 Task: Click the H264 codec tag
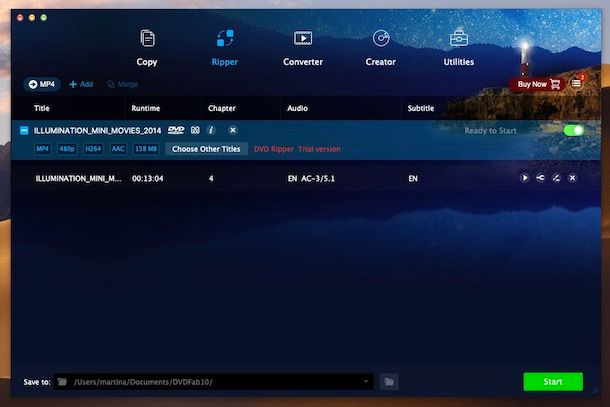pos(93,149)
